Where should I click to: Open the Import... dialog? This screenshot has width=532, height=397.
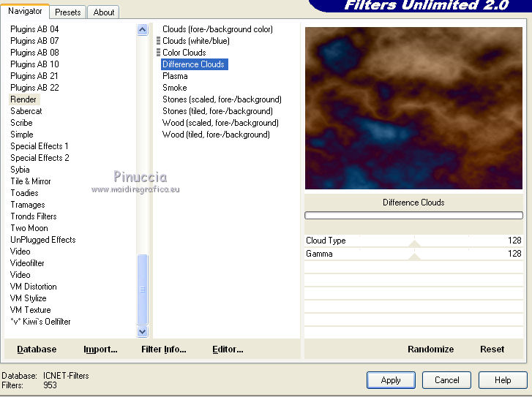(100, 349)
